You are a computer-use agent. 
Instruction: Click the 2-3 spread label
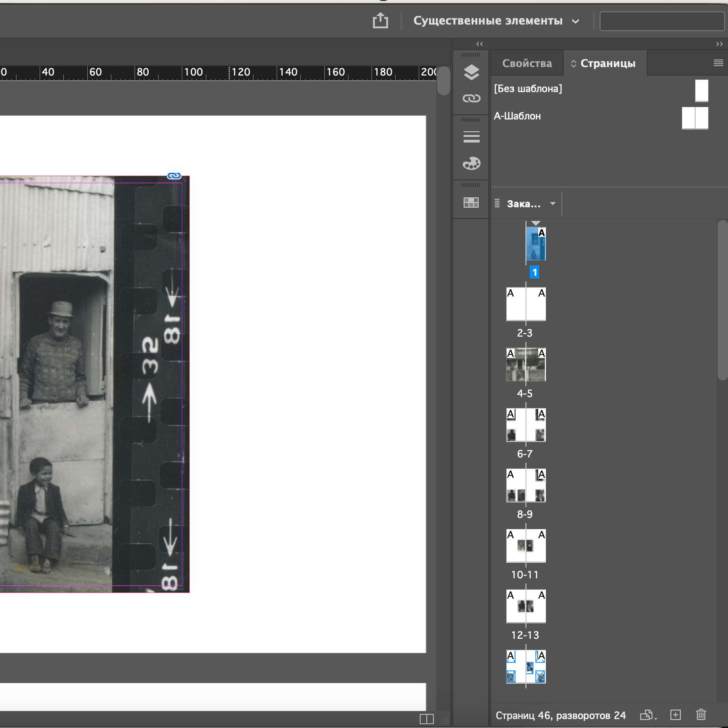point(525,333)
